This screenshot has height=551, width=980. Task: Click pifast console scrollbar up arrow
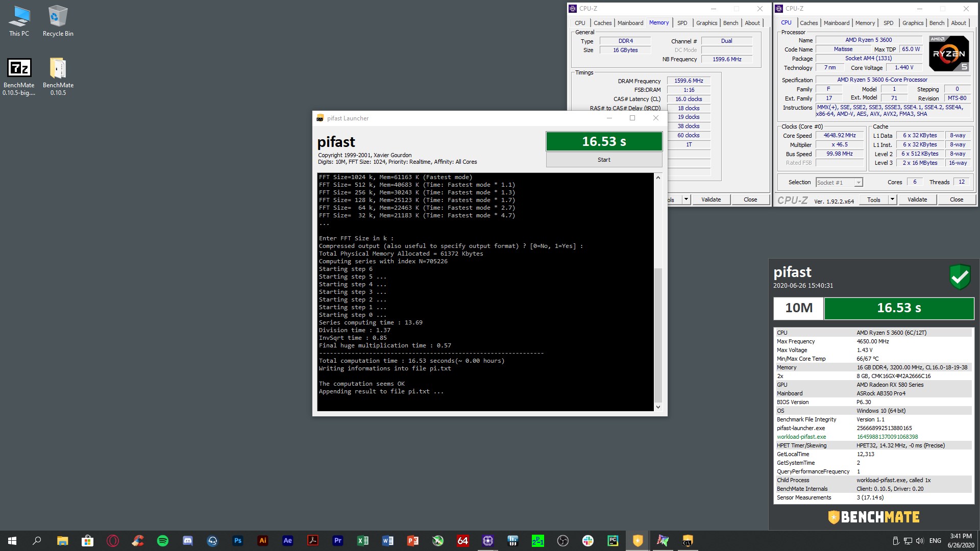(658, 178)
